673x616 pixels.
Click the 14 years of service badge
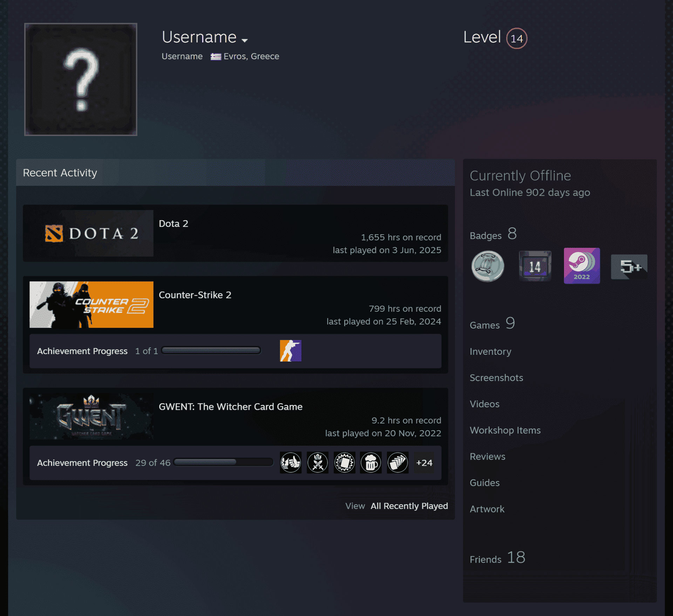tap(535, 266)
